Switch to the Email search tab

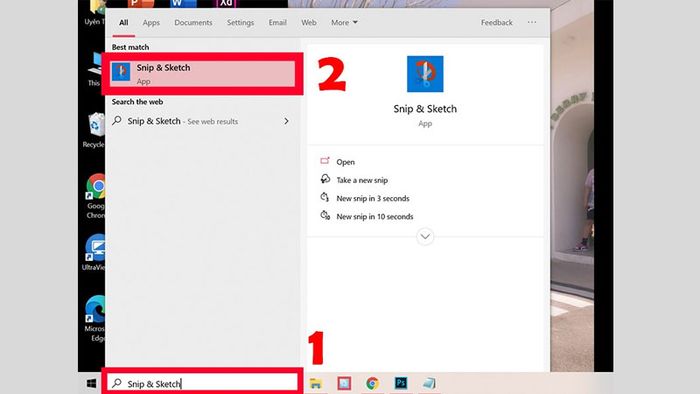tap(277, 22)
